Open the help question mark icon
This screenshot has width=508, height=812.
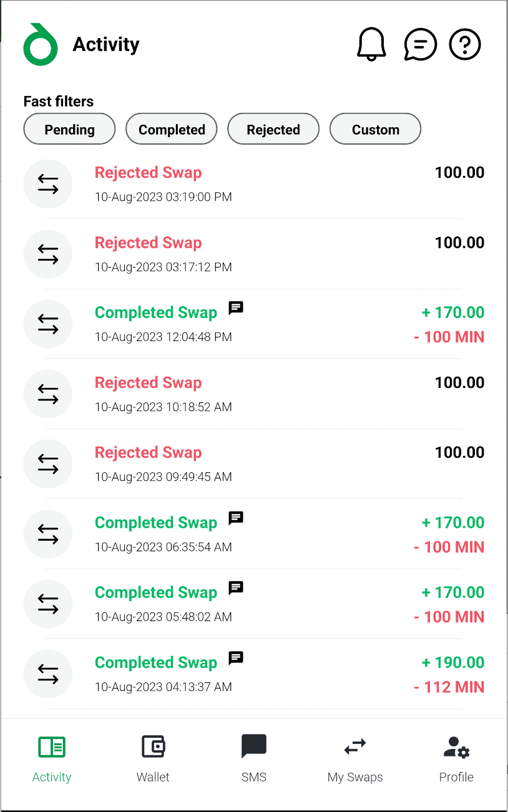click(x=465, y=44)
